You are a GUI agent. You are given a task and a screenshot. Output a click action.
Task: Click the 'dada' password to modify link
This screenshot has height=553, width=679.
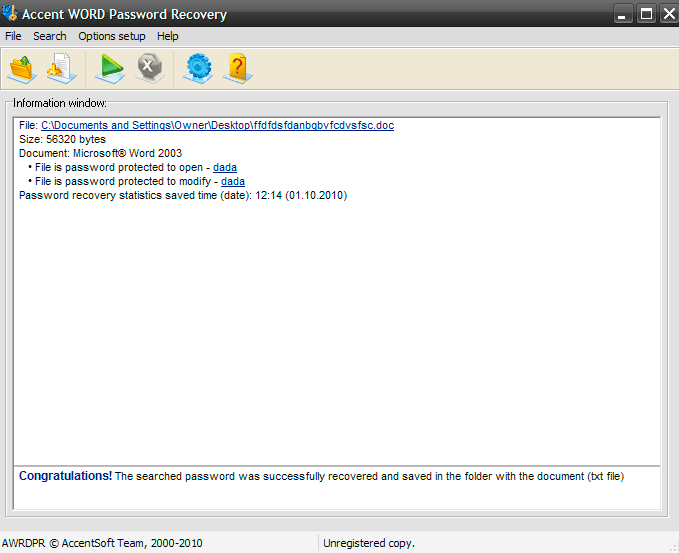pos(233,181)
